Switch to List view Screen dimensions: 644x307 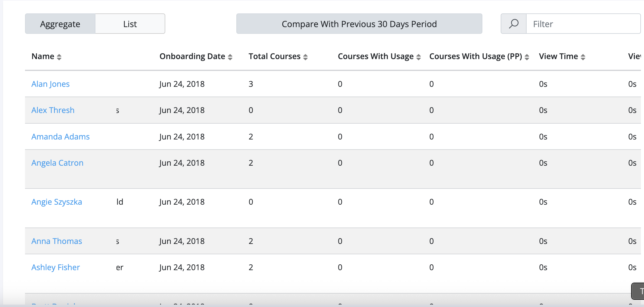point(130,24)
